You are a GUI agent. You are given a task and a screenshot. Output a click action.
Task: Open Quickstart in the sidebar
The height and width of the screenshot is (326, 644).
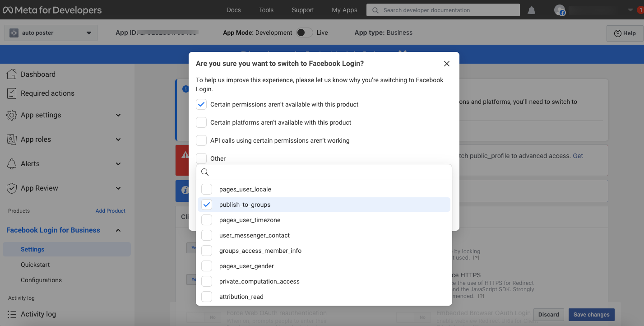pyautogui.click(x=35, y=265)
